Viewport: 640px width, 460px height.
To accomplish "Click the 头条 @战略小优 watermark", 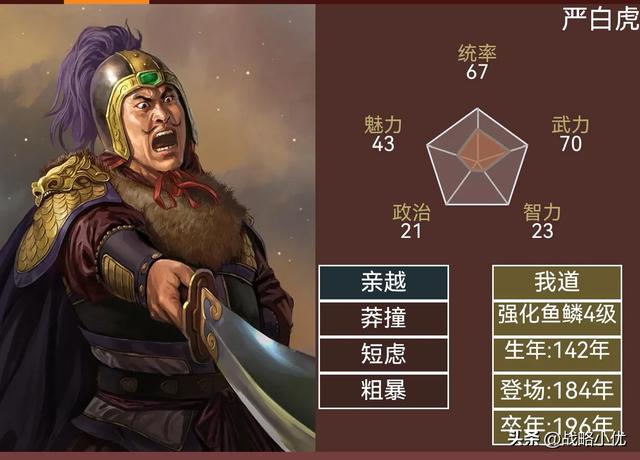I will click(567, 439).
